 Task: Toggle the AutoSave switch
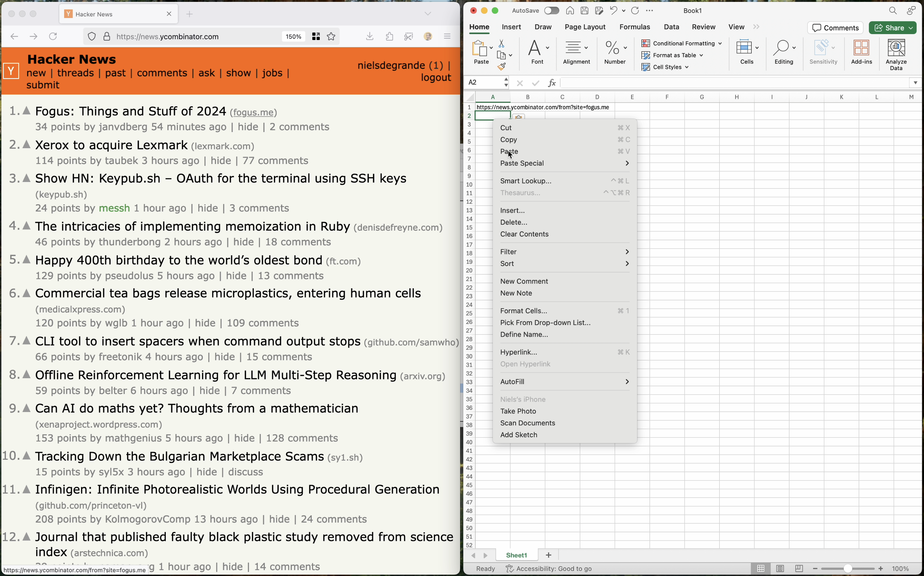[551, 11]
